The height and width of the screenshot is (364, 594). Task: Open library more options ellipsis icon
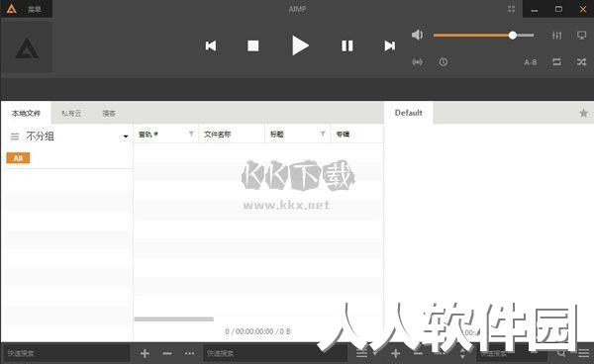pos(189,353)
